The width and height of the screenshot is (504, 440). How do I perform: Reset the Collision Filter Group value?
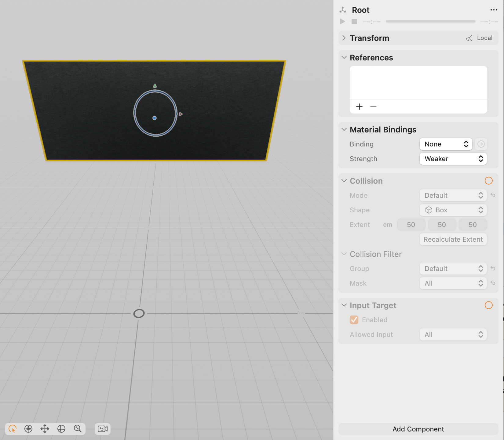coord(493,268)
